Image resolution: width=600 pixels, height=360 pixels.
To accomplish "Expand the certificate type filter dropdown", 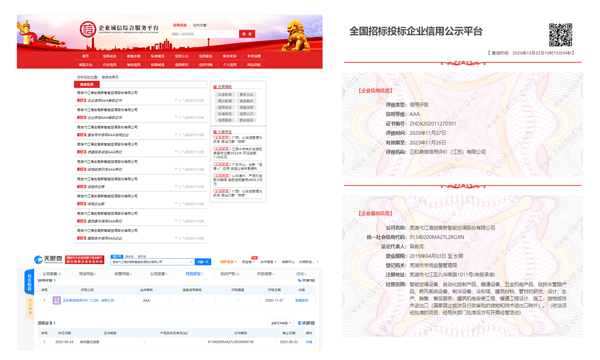I will (280, 323).
